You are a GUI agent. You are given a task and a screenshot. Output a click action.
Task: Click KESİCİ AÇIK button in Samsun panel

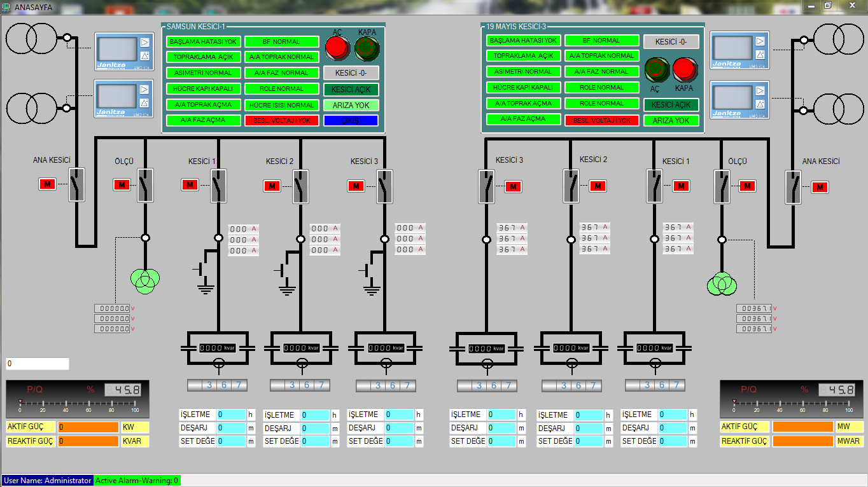(x=351, y=90)
